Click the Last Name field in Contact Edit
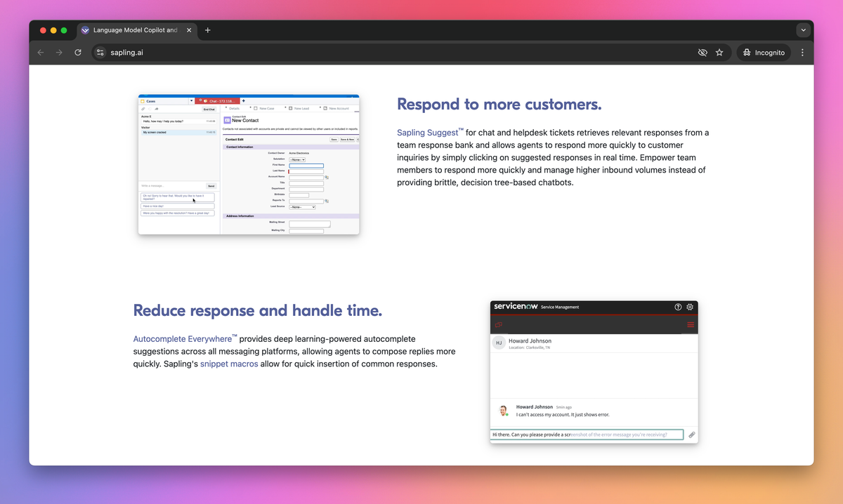This screenshot has width=843, height=504. click(x=306, y=172)
